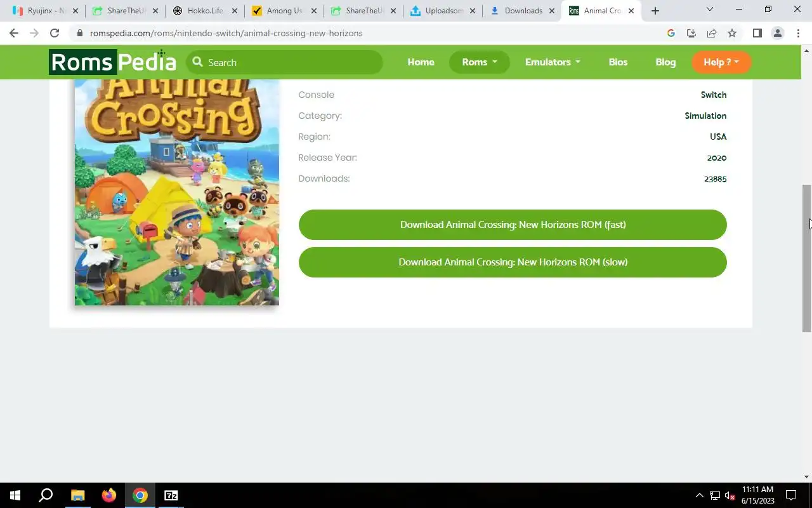Focus the RomsPedia Search field

click(284, 62)
